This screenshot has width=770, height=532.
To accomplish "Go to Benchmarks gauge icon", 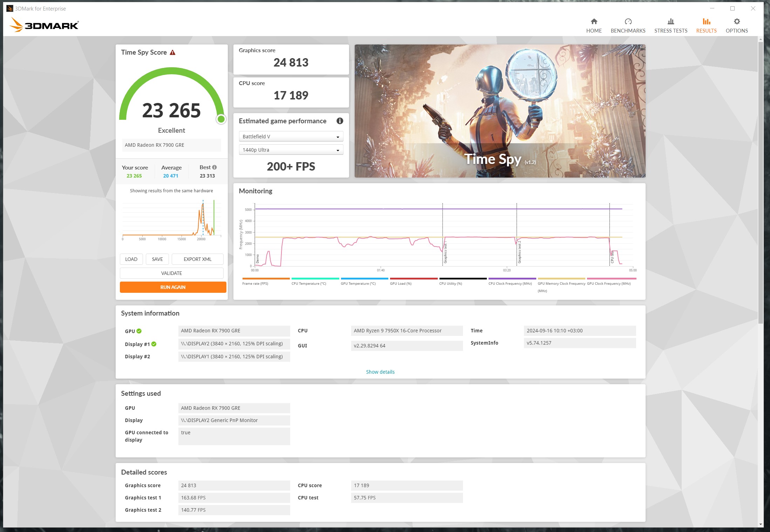I will click(x=628, y=22).
